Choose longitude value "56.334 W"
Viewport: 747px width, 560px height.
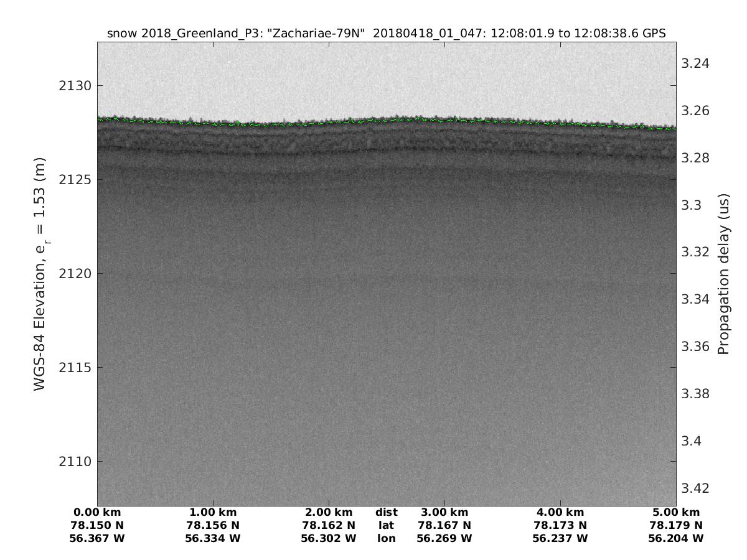(x=213, y=538)
